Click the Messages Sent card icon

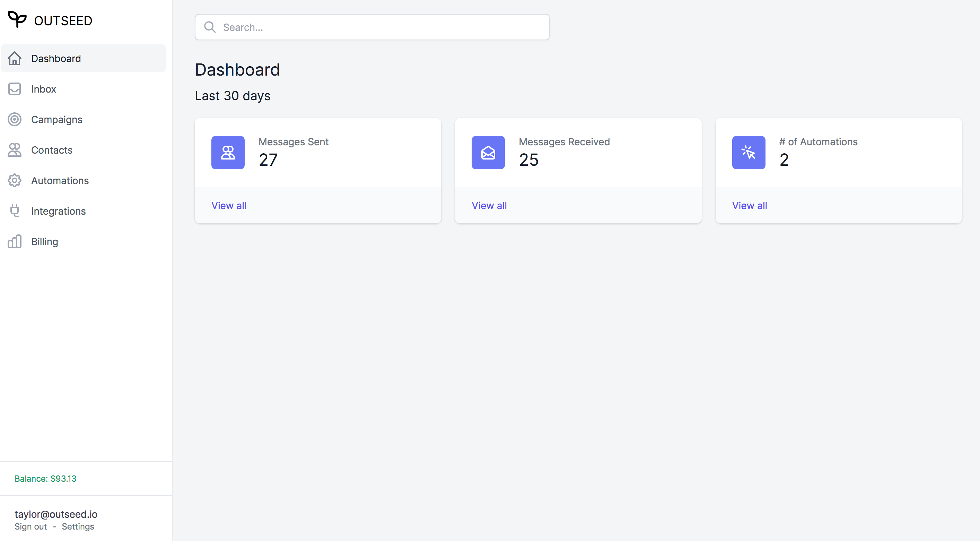228,153
